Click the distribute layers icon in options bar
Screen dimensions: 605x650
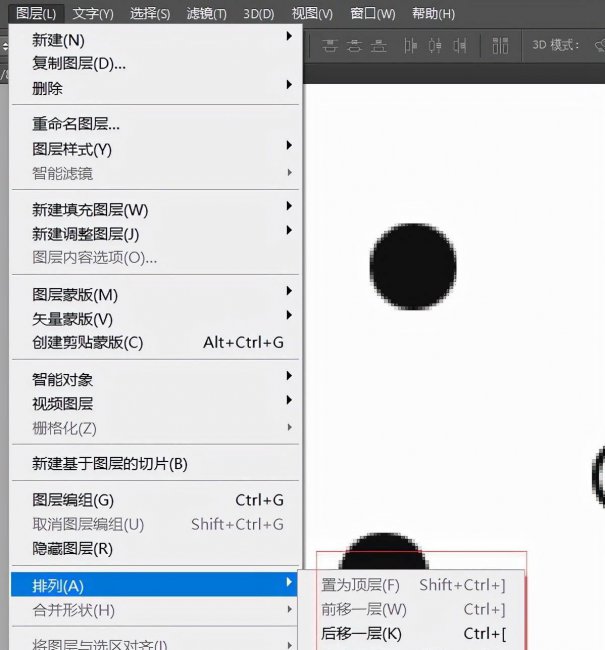(x=500, y=46)
